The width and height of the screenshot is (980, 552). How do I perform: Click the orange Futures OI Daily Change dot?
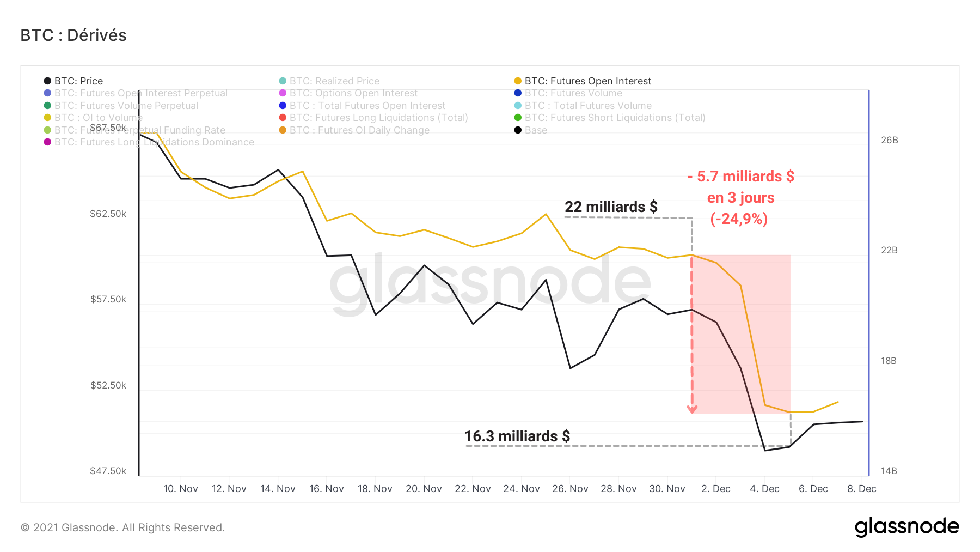coord(283,130)
